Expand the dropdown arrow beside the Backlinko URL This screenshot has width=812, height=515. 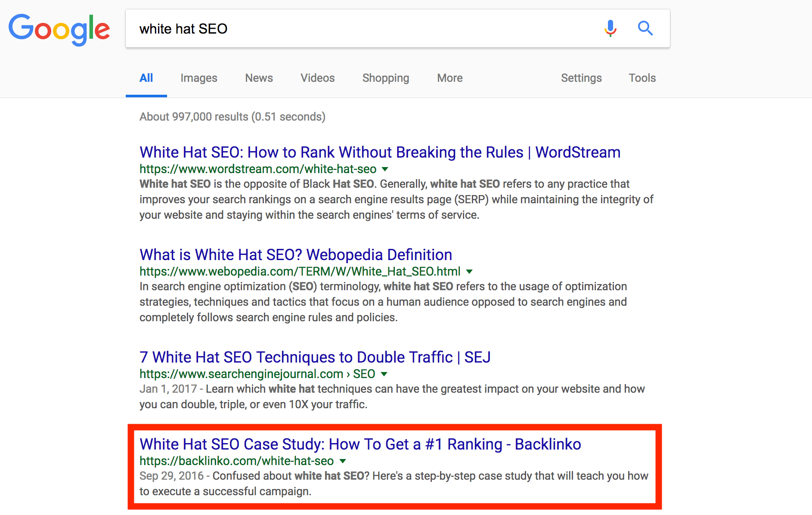pyautogui.click(x=342, y=461)
